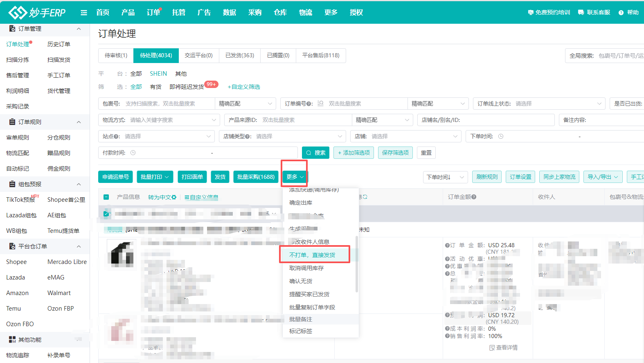Screen dimensions: 644x363
Task: Collapse the 平台仓订单 sidebar section
Action: 79,246
